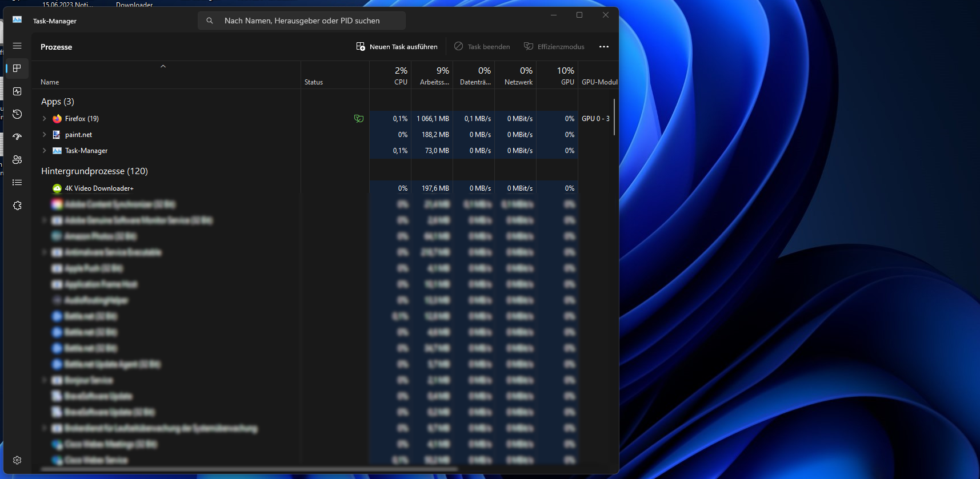Open the three-dot more options menu
Viewport: 980px width, 479px height.
[604, 47]
